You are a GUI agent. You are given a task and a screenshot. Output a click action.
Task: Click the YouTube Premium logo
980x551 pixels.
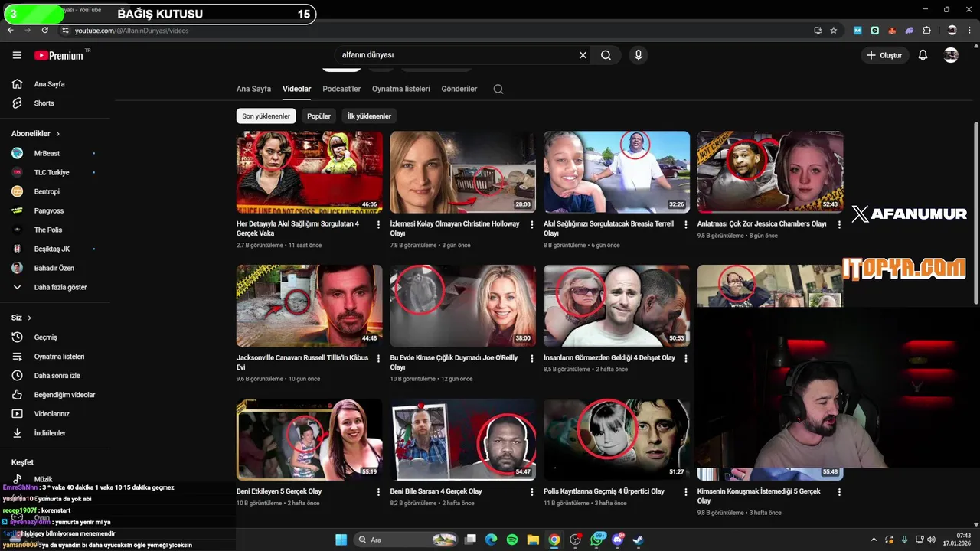coord(60,55)
